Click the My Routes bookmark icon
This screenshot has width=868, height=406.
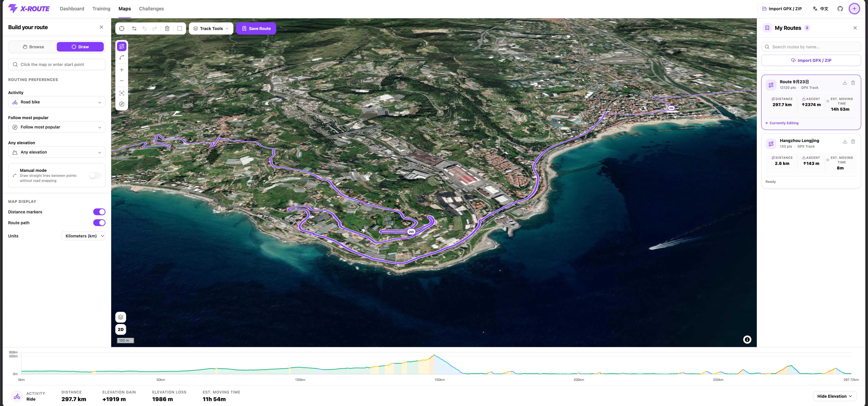(x=767, y=28)
